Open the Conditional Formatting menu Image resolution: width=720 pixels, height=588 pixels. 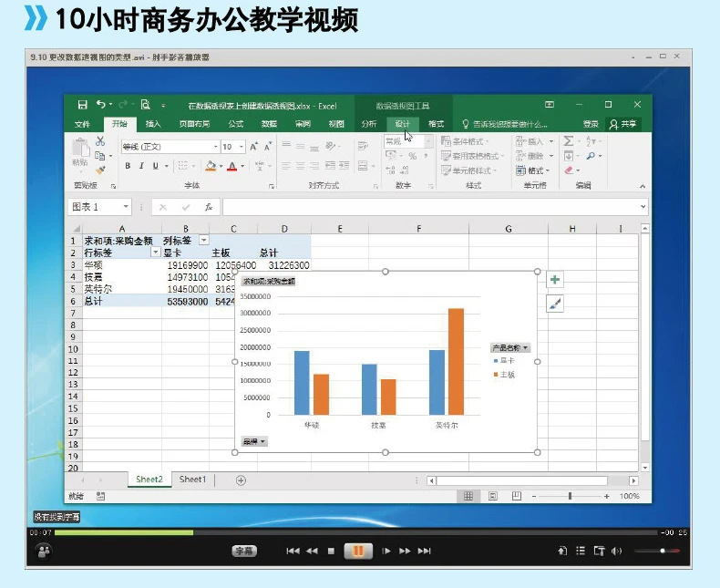(465, 141)
